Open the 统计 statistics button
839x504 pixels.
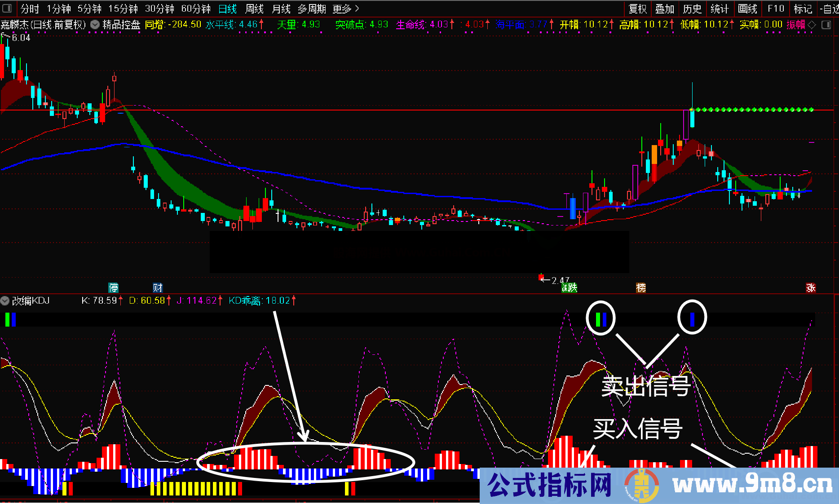pos(720,9)
